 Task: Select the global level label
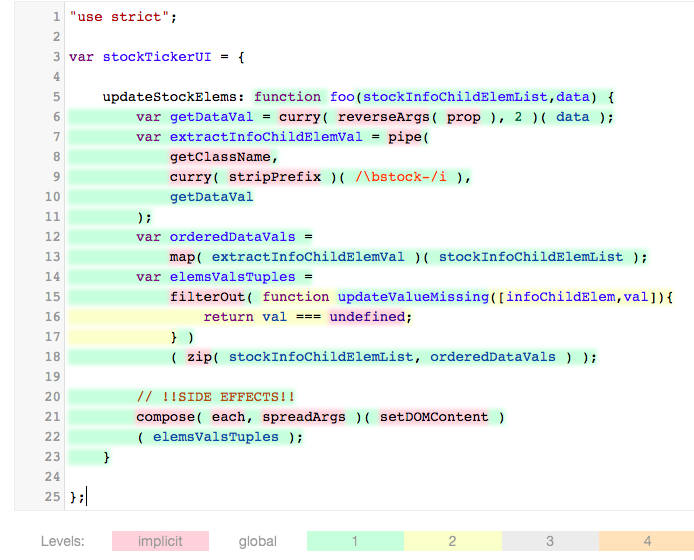click(258, 541)
